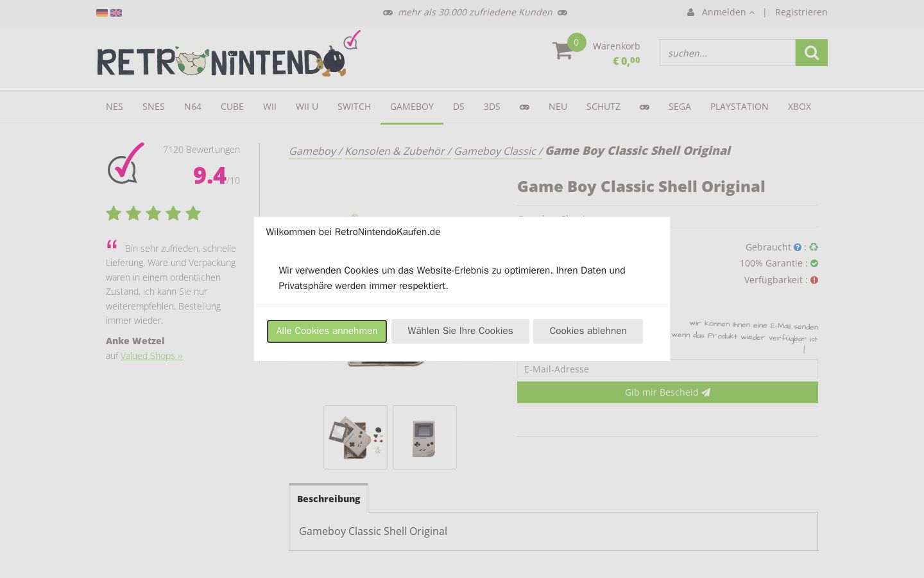The width and height of the screenshot is (924, 578).
Task: Focus the E-Mail-Adresse input field
Action: (x=667, y=369)
